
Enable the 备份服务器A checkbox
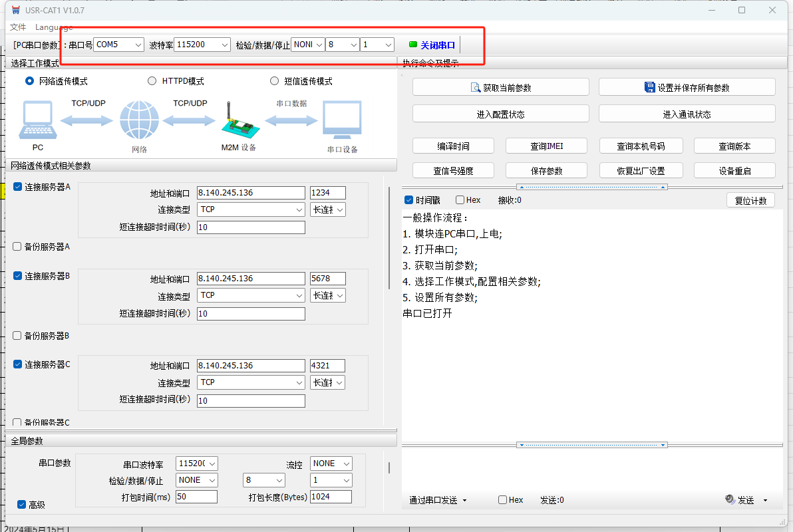pyautogui.click(x=17, y=247)
